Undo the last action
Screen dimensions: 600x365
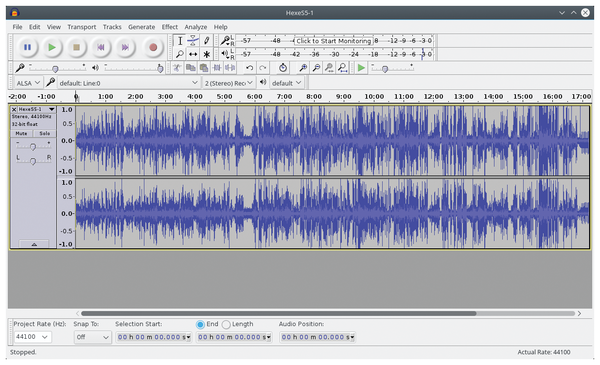coord(249,68)
